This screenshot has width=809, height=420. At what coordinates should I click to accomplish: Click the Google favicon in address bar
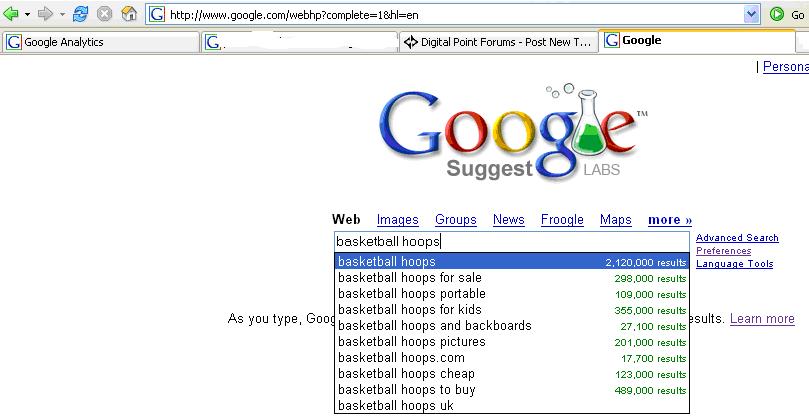point(157,14)
